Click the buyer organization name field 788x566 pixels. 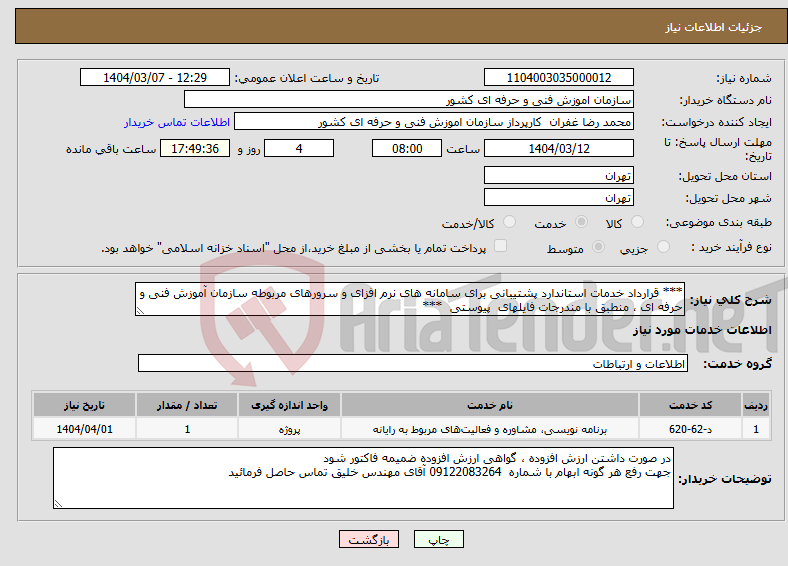click(x=409, y=100)
